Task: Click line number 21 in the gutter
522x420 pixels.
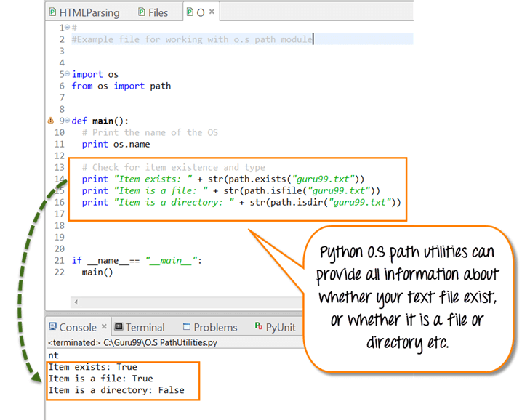Action: click(x=60, y=261)
